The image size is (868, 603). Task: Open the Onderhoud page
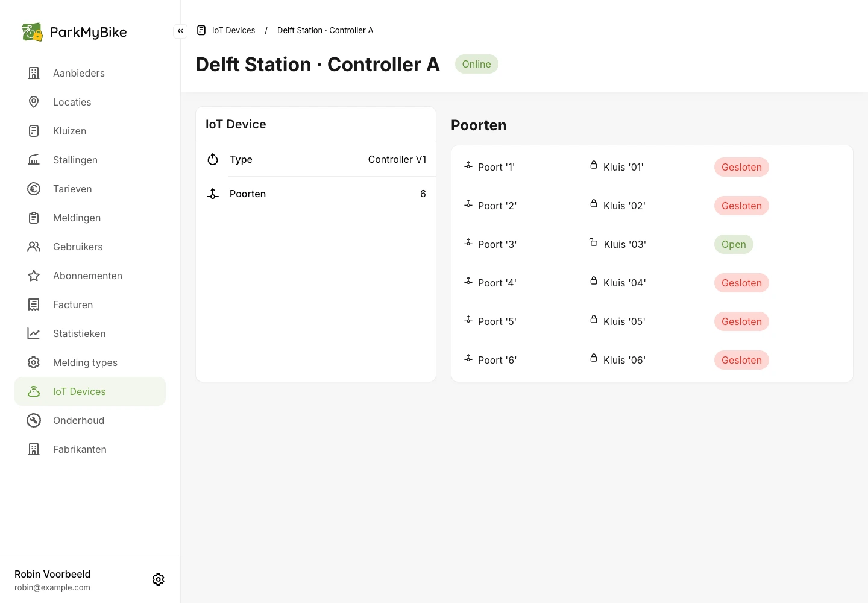pyautogui.click(x=90, y=420)
